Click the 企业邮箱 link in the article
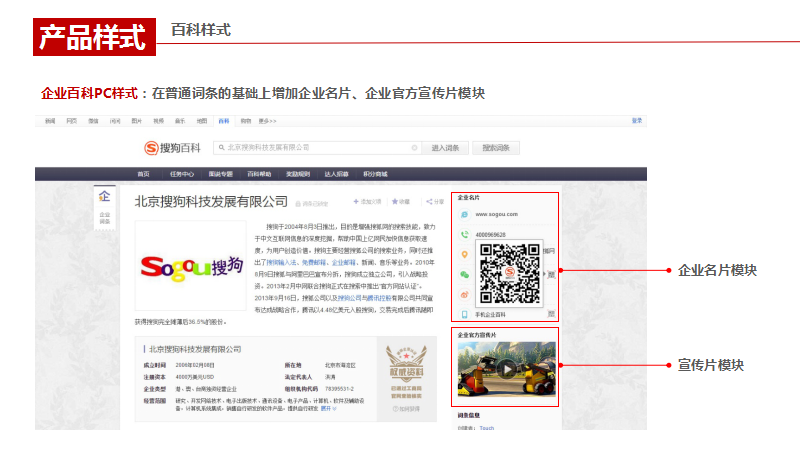This screenshot has height=449, width=800. [343, 262]
